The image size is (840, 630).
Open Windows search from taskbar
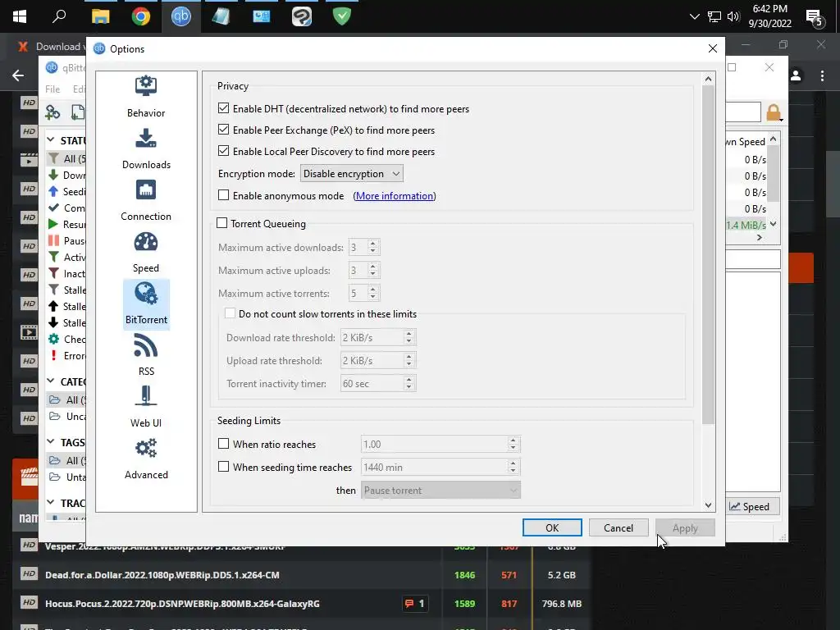pos(59,16)
